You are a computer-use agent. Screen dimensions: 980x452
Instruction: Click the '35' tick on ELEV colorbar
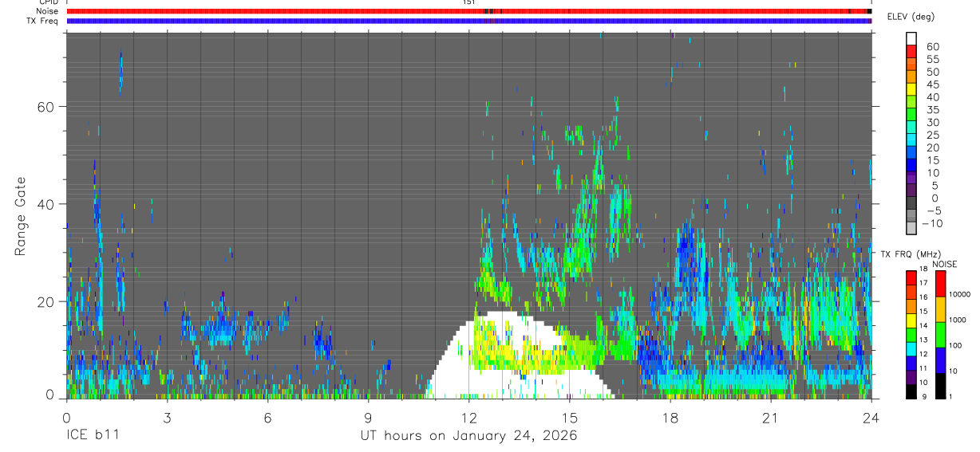[932, 109]
